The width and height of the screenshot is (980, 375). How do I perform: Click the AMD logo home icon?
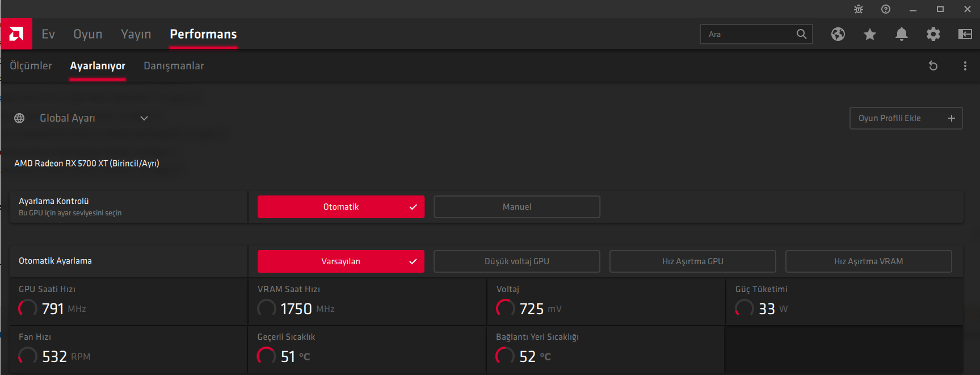tap(16, 34)
